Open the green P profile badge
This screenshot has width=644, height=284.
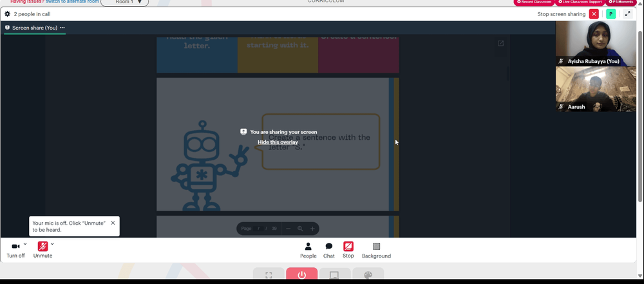click(x=611, y=14)
